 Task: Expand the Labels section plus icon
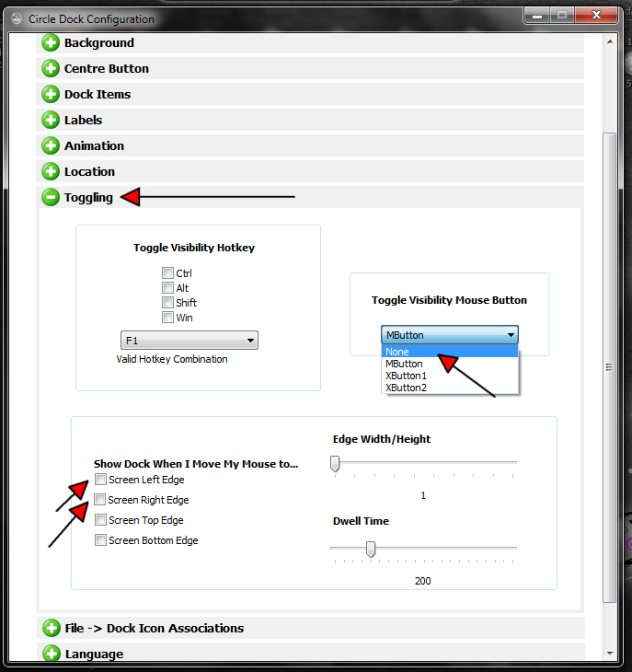point(51,120)
